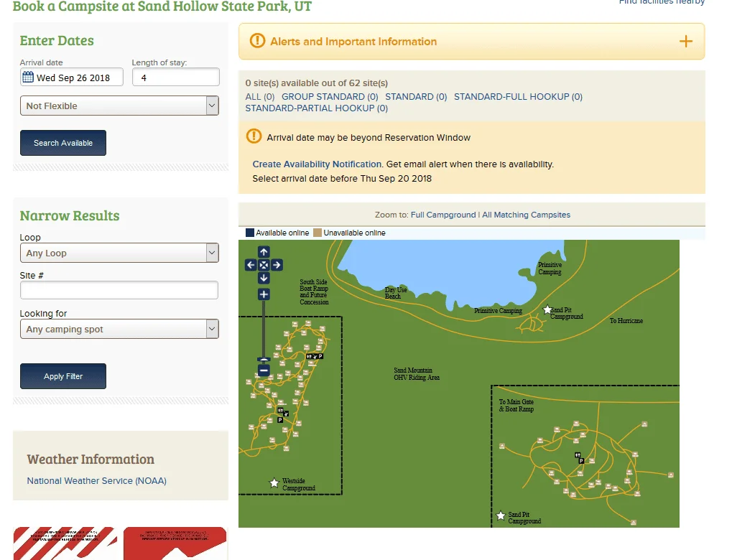The width and height of the screenshot is (732, 560).
Task: Reset map view with the center button
Action: click(x=264, y=265)
